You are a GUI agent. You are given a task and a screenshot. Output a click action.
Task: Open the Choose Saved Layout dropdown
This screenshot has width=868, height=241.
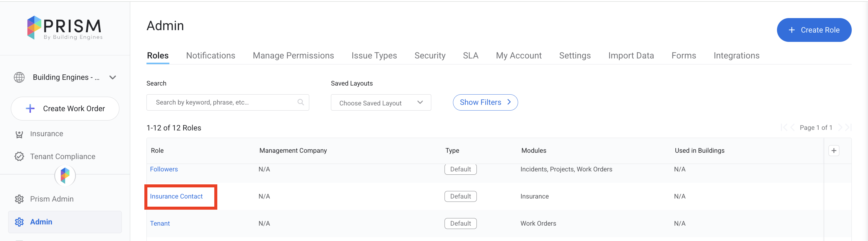(380, 103)
